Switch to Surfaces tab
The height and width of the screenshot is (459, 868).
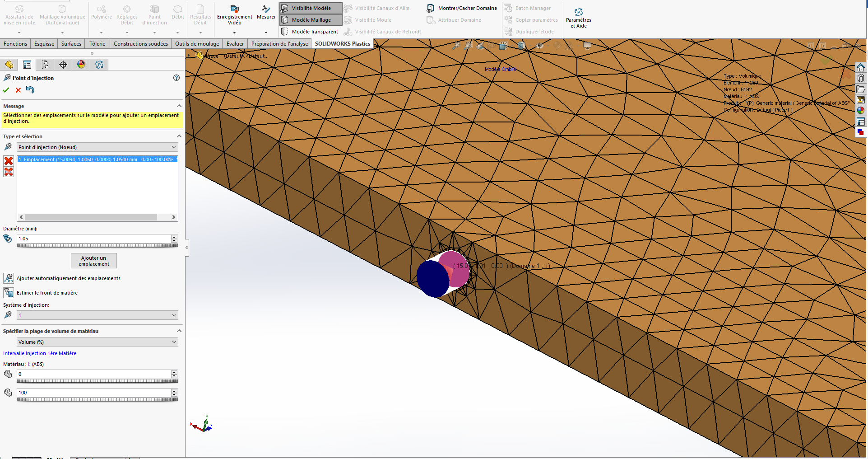point(71,44)
